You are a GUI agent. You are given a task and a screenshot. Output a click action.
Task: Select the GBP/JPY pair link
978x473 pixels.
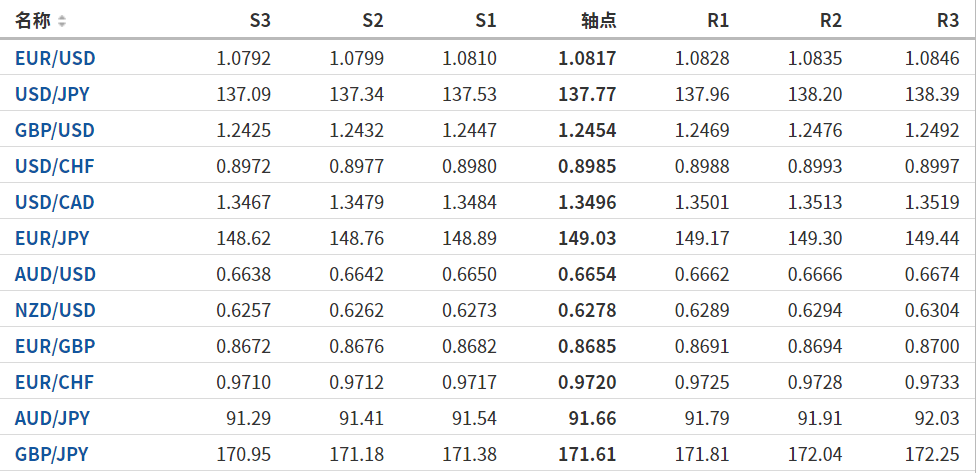pos(52,454)
